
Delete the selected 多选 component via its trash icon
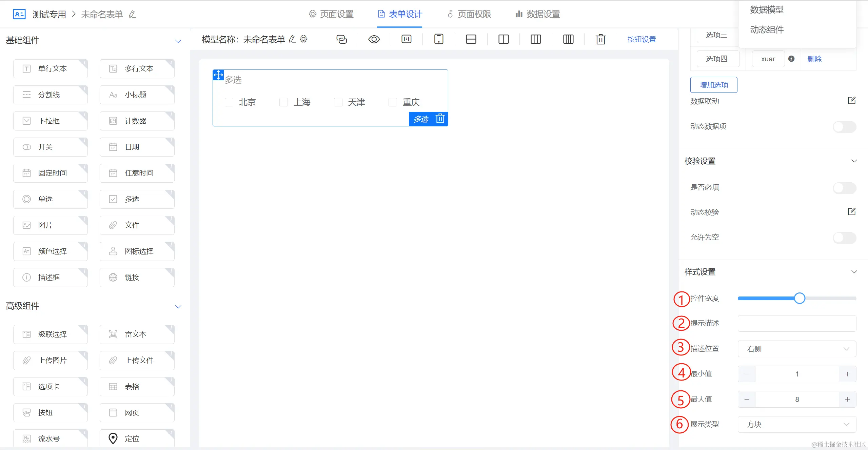tap(440, 119)
